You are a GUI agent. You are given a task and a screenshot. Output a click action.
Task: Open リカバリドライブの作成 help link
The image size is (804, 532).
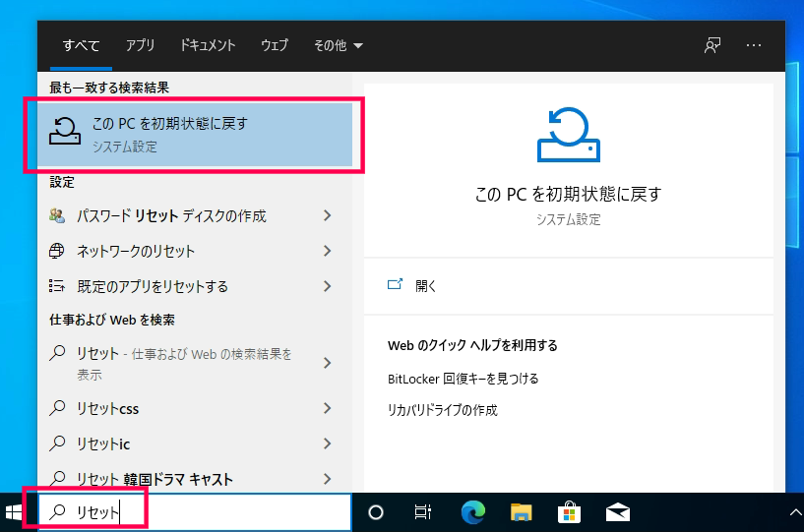point(443,410)
